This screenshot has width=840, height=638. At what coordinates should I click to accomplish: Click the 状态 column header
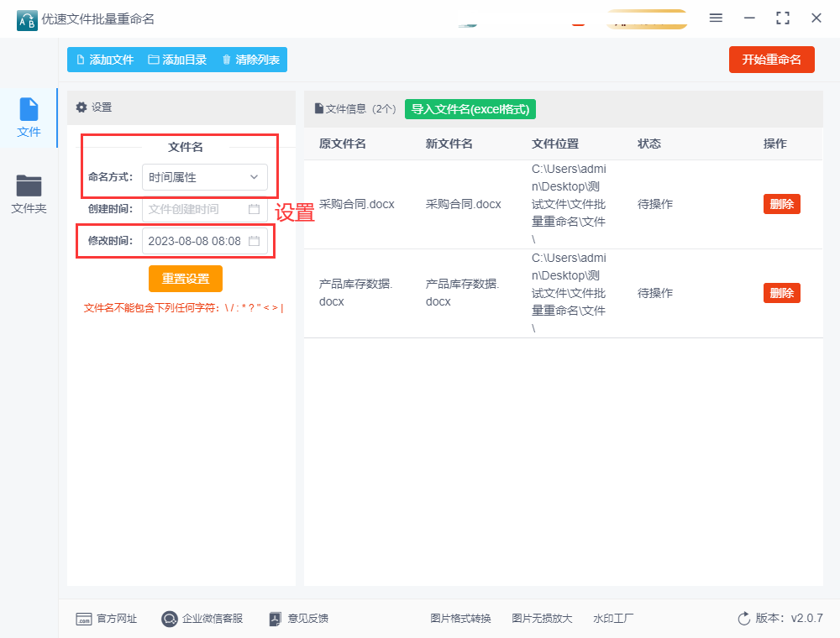click(x=648, y=144)
